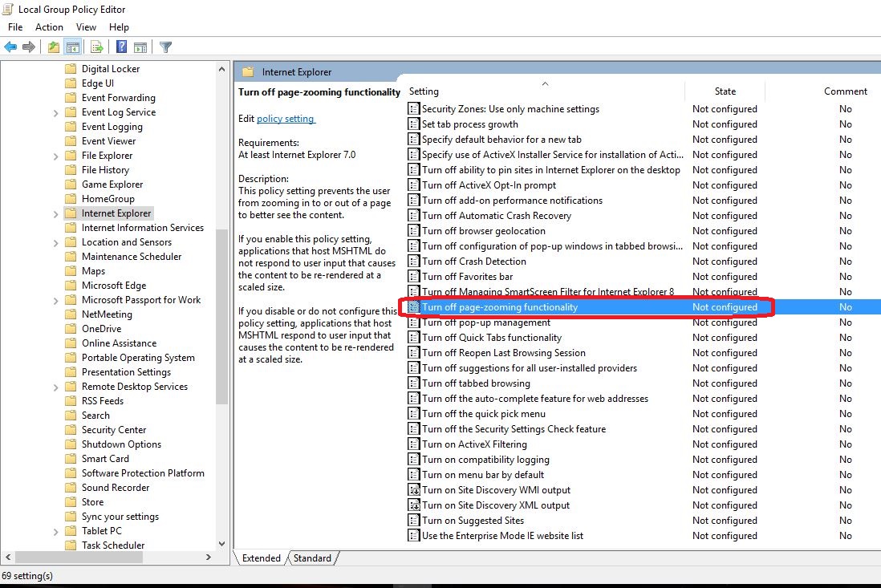Image resolution: width=881 pixels, height=588 pixels.
Task: Click policy icon beside Turn off browser geolocation
Action: (x=413, y=231)
